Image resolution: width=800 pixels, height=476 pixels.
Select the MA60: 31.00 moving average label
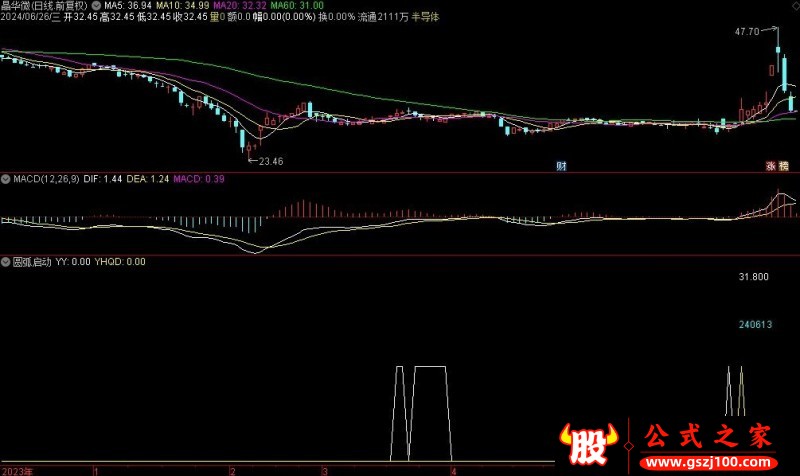point(297,6)
